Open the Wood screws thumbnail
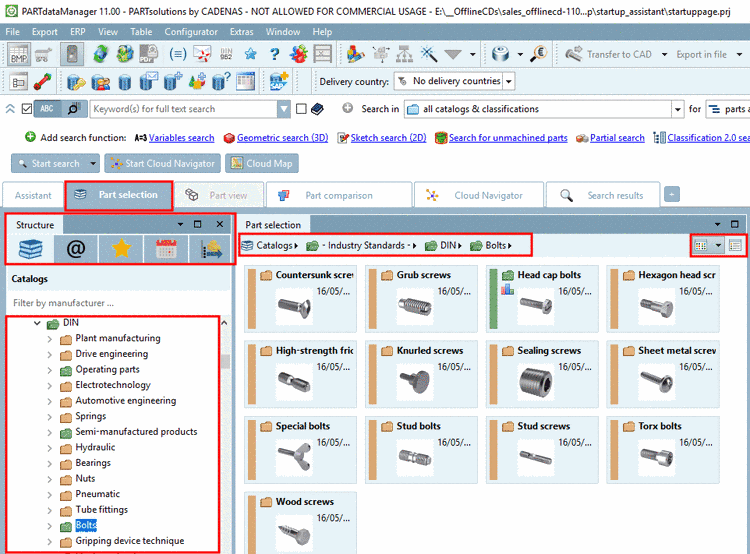The width and height of the screenshot is (750, 554). coord(300,523)
